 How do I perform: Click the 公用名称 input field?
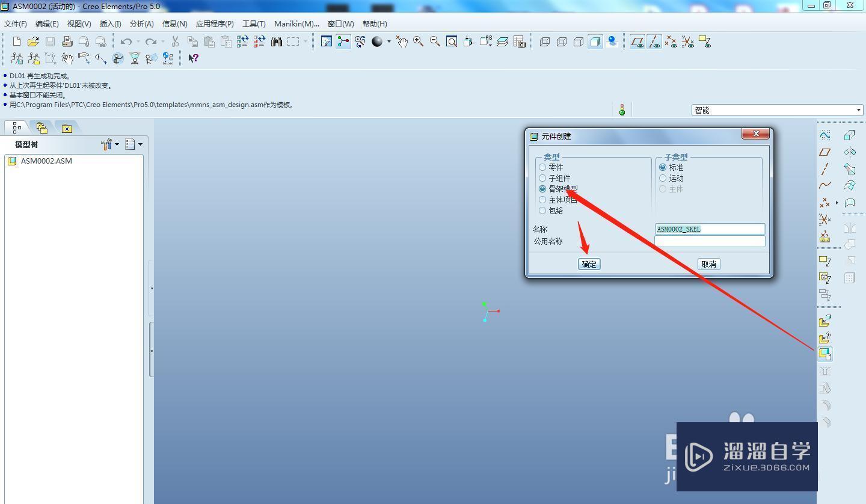point(710,241)
